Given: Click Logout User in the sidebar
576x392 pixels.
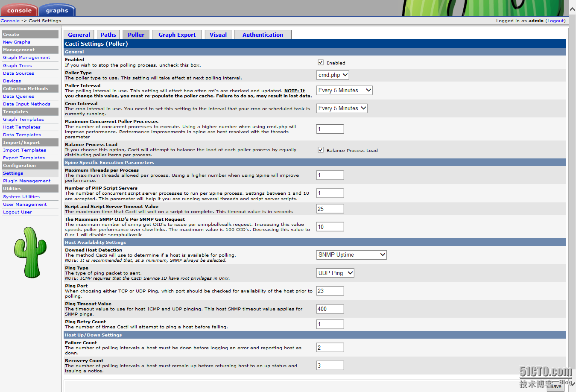Looking at the screenshot, I should click(x=18, y=212).
